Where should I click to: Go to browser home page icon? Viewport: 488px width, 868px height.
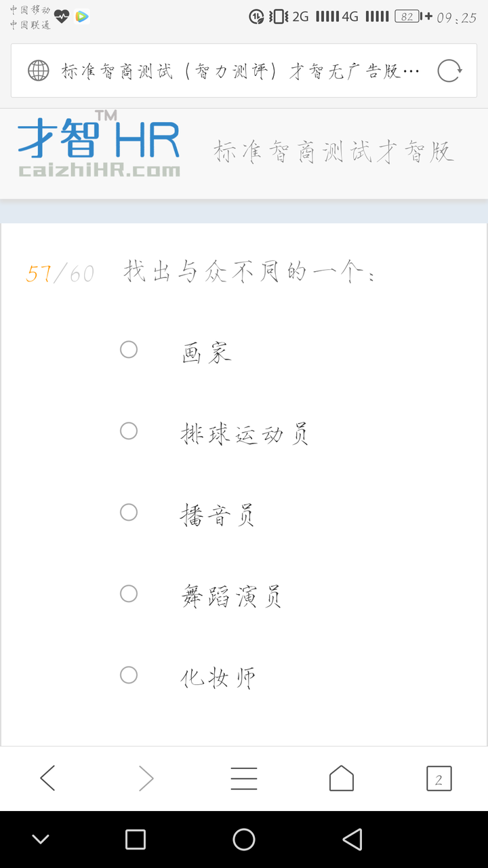pyautogui.click(x=342, y=778)
